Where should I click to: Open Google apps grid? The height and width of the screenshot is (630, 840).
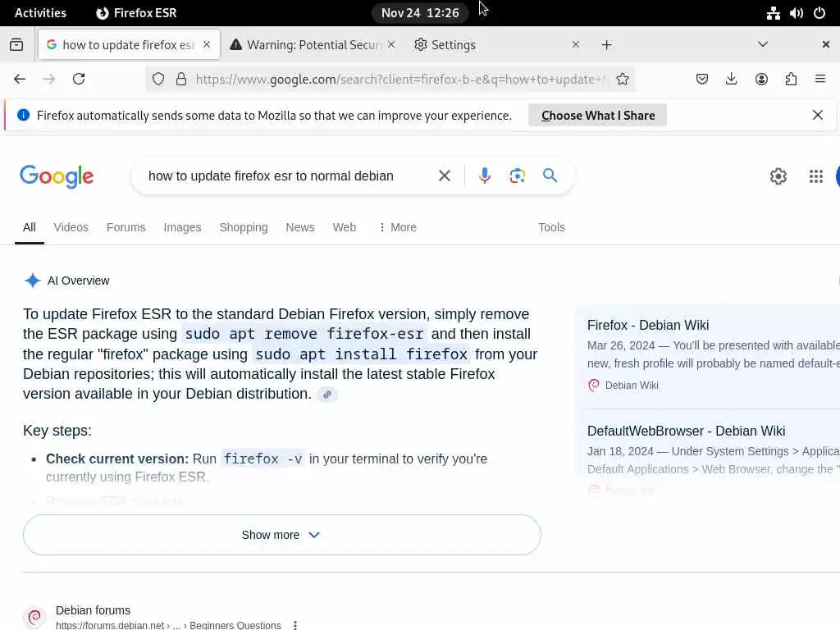point(816,176)
